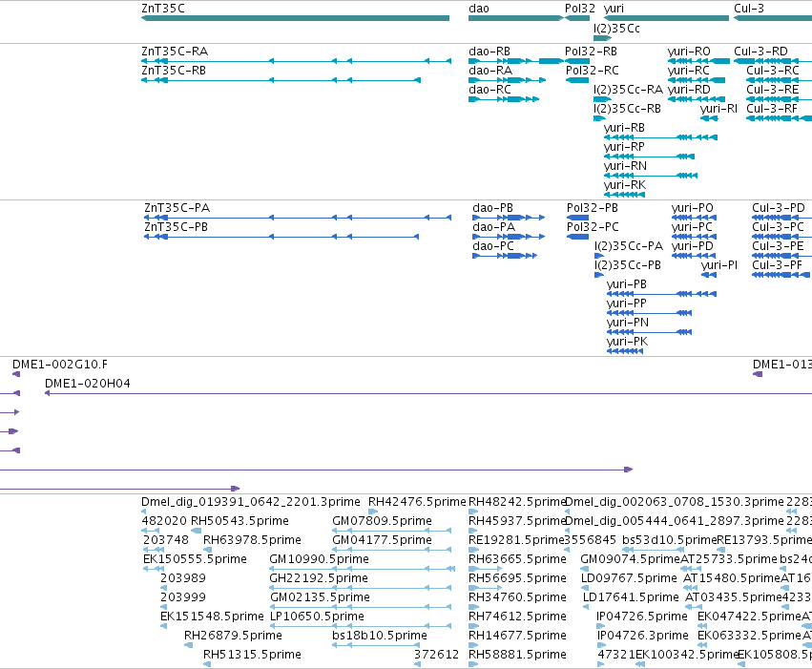Click the bs18b10.5prime EST label
This screenshot has width=812, height=669.
coord(380,636)
